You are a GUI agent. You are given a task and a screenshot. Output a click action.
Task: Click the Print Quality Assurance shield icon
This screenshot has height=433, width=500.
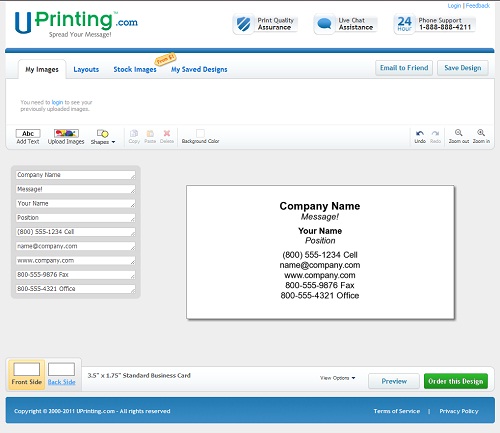(243, 24)
